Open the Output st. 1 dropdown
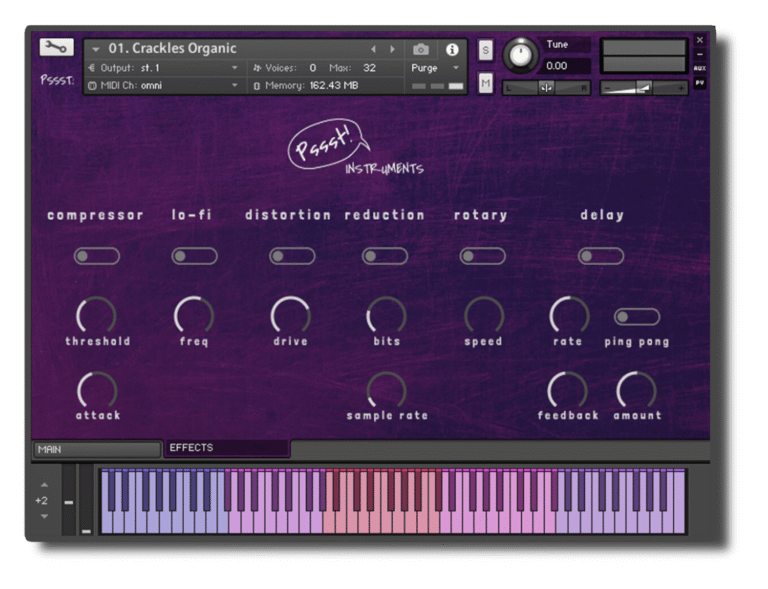Image resolution: width=768 pixels, height=589 pixels. (164, 68)
